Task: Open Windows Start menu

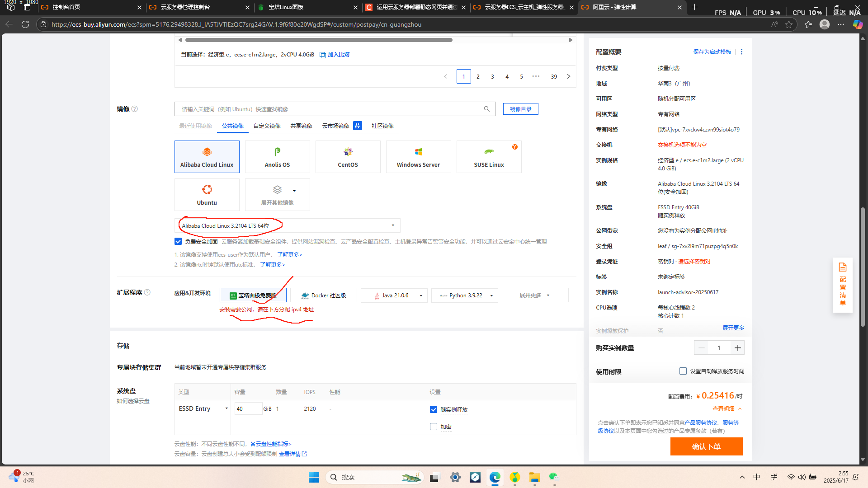Action: point(314,477)
